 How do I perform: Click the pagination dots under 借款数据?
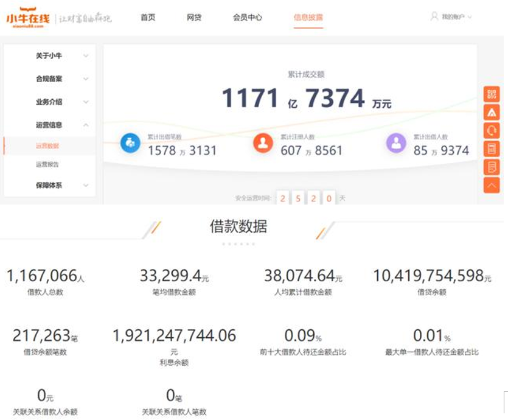coord(237,244)
